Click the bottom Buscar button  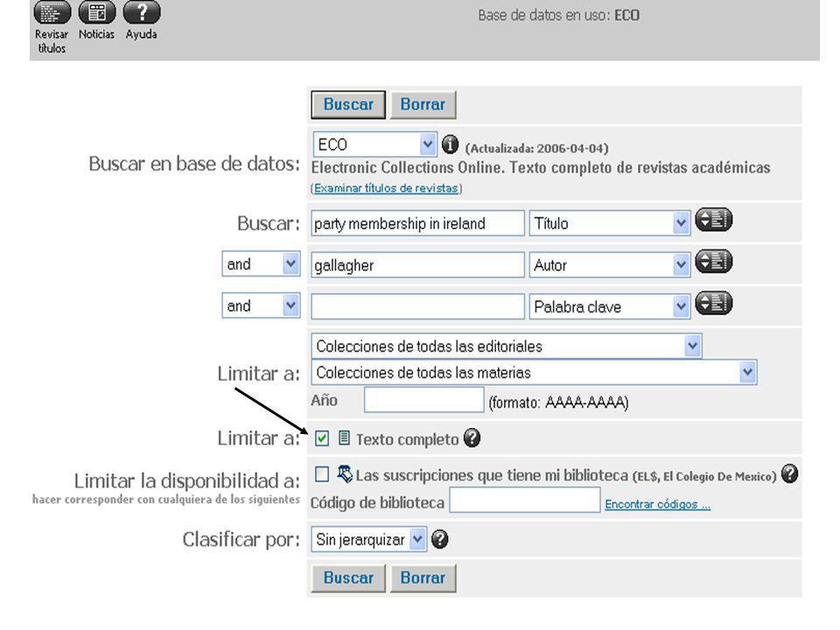pyautogui.click(x=348, y=578)
